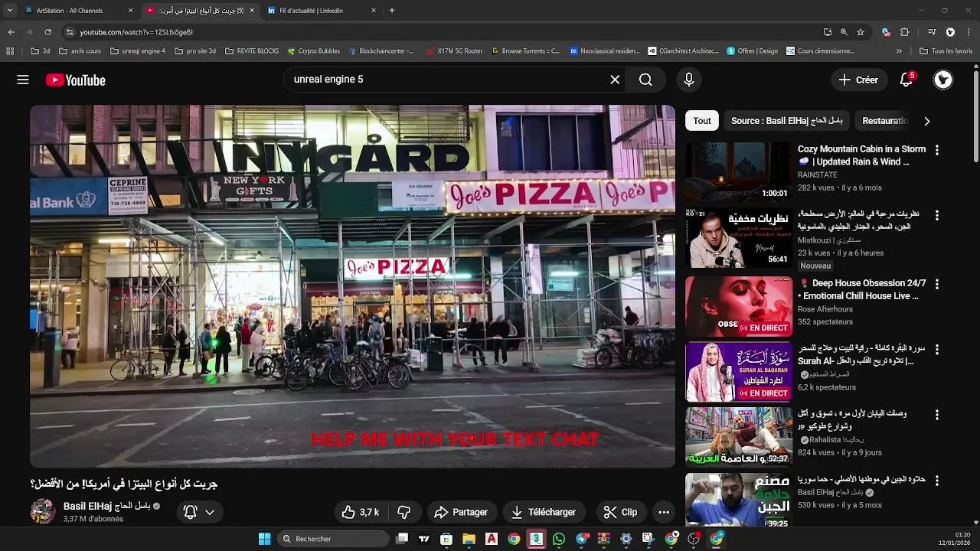Open the zoom magnifier icon in address bar
The width and height of the screenshot is (980, 551).
(x=844, y=32)
